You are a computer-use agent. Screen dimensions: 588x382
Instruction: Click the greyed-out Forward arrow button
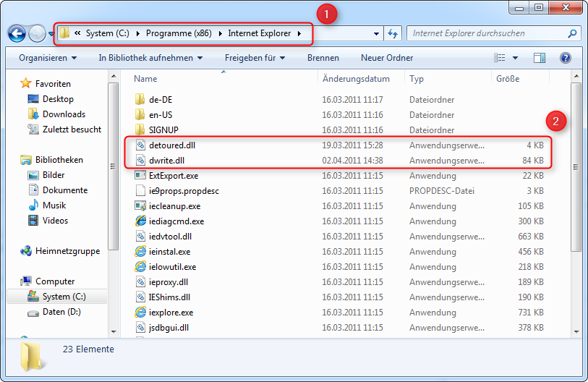pos(37,34)
